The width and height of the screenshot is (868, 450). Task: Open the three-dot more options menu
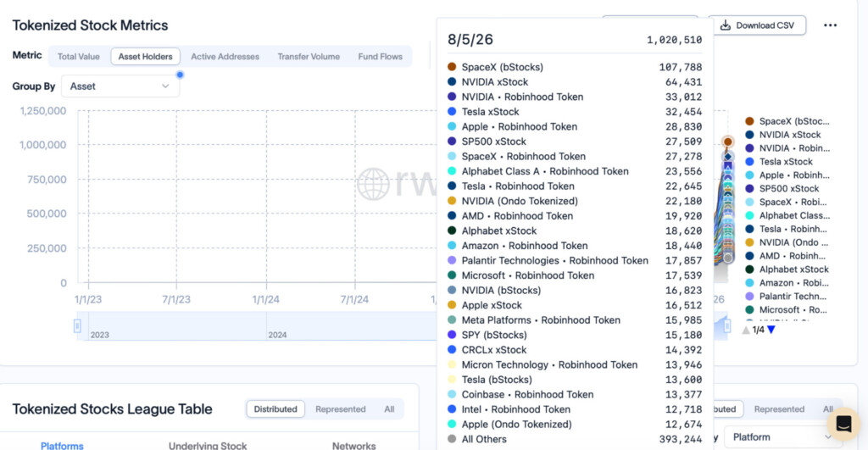830,25
